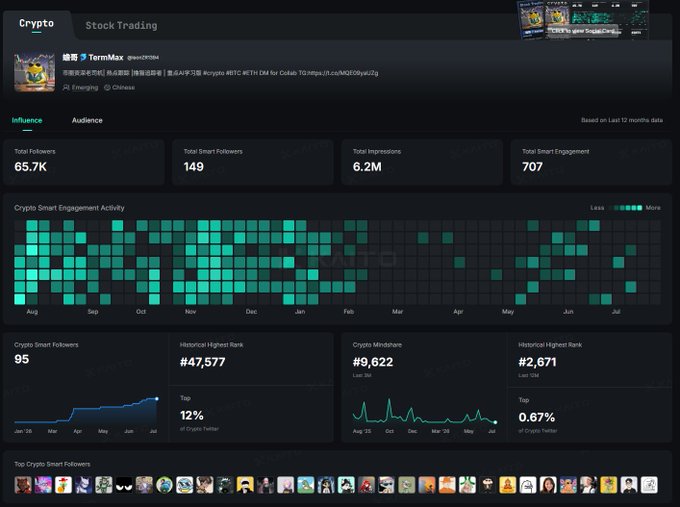Click the Crypto Mindshare #9,622 value
This screenshot has width=680, height=507.
(373, 362)
